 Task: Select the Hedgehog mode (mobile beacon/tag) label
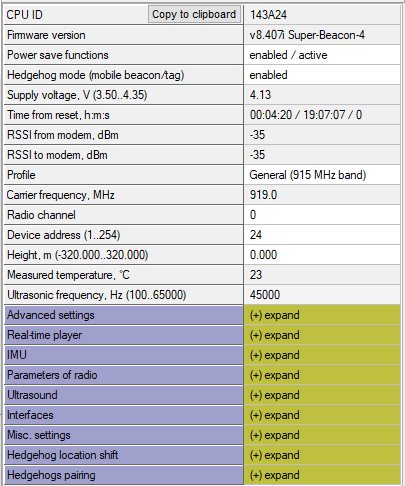[x=96, y=75]
